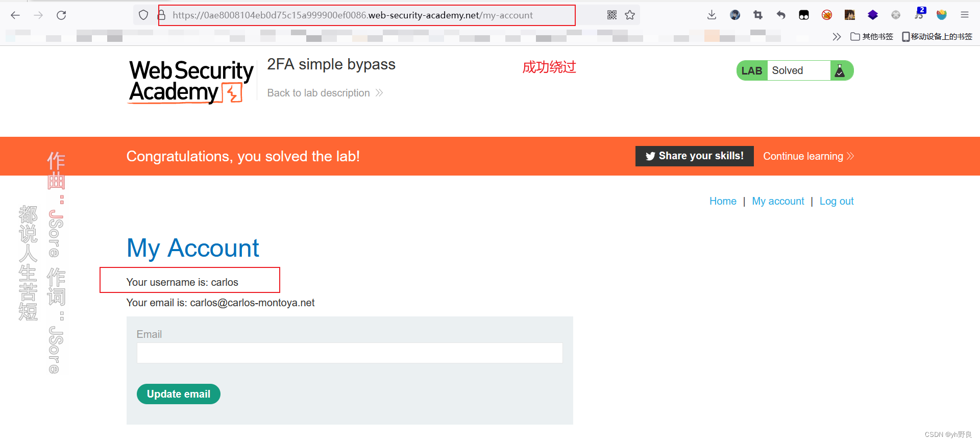This screenshot has width=980, height=443.
Task: Open the JS extension with badge 2
Action: [x=919, y=14]
